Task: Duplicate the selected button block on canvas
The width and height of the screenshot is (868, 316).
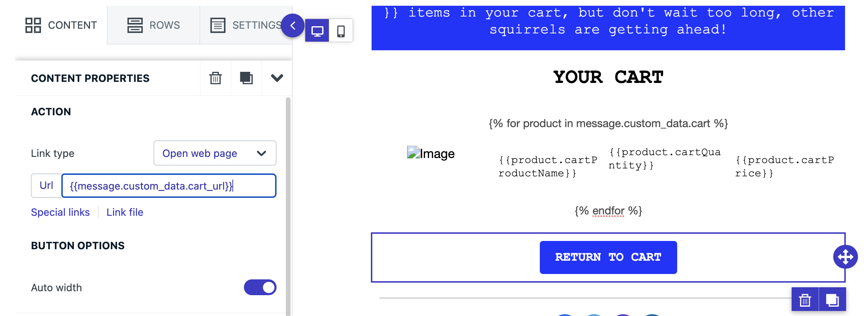Action: pyautogui.click(x=832, y=299)
